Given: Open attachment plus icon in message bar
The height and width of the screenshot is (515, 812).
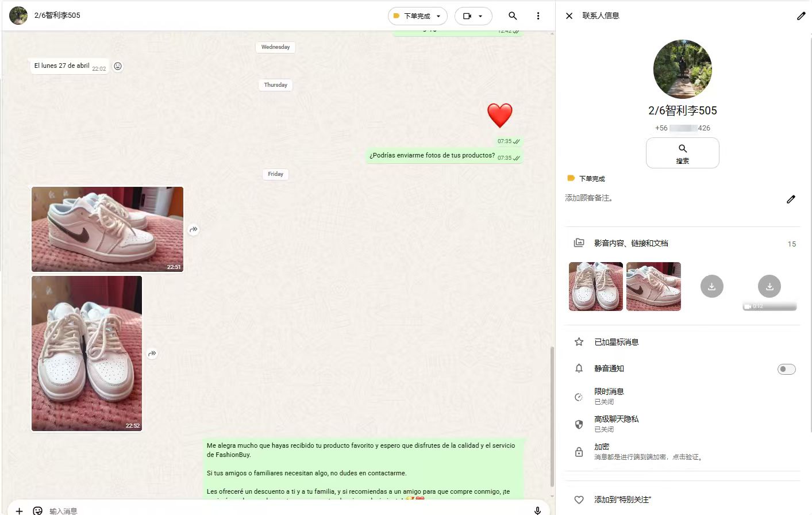Looking at the screenshot, I should click(19, 510).
